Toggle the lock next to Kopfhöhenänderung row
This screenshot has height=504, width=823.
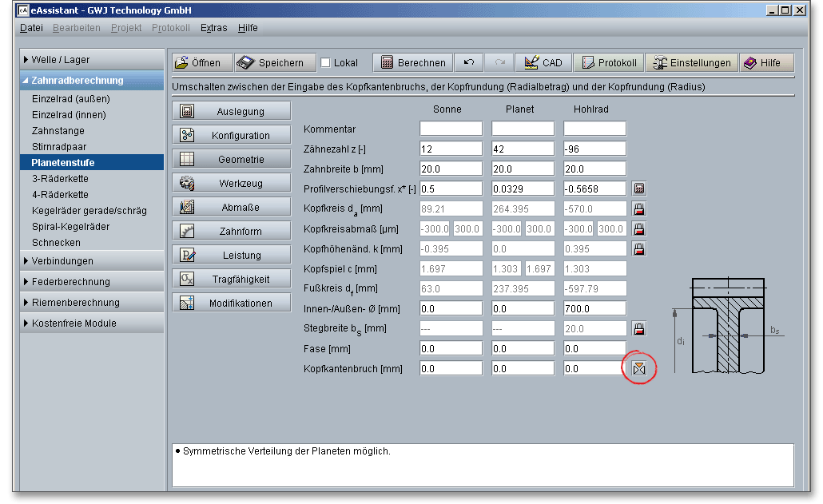point(639,248)
